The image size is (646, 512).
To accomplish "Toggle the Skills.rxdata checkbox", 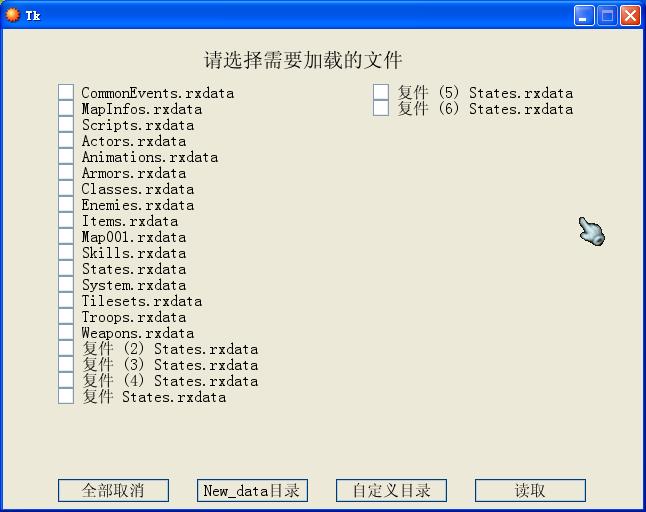I will 66,252.
